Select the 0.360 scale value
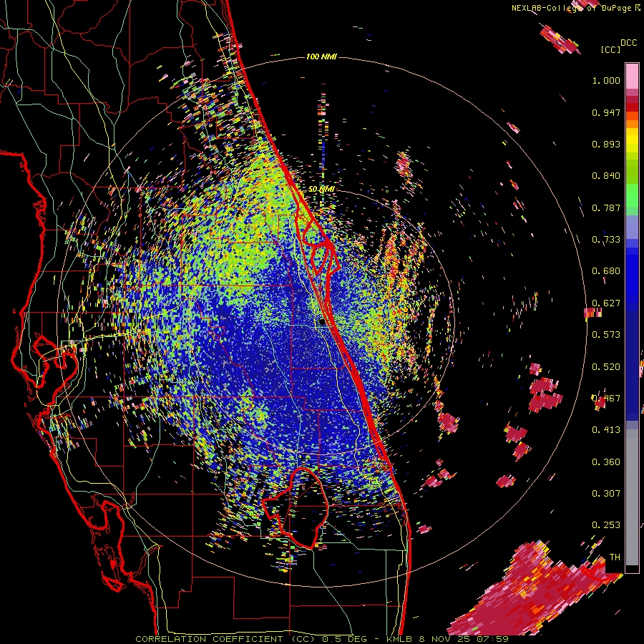 [x=606, y=462]
